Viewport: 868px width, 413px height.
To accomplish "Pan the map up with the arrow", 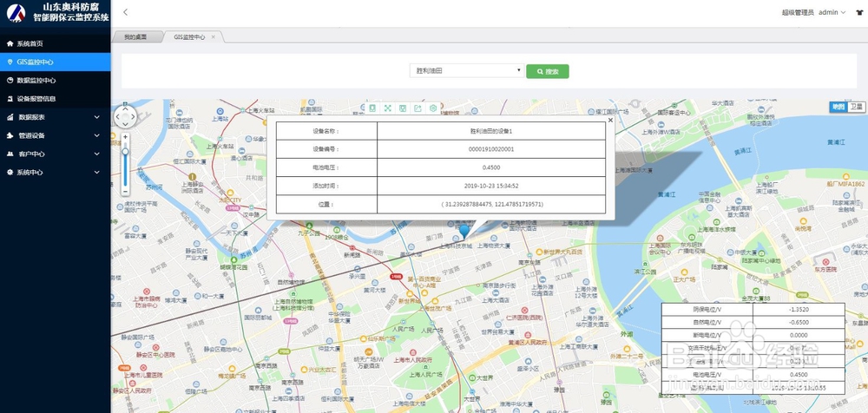I will click(x=125, y=109).
